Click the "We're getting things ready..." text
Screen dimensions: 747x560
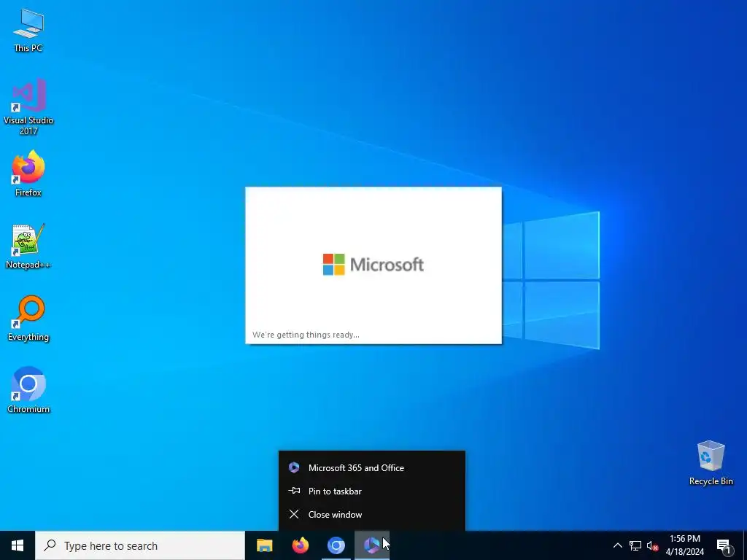point(306,335)
